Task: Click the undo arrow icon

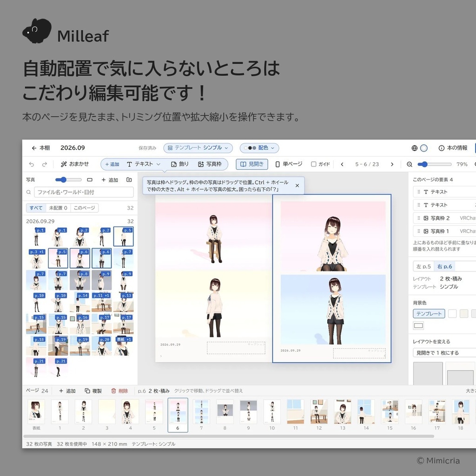Action: point(32,164)
